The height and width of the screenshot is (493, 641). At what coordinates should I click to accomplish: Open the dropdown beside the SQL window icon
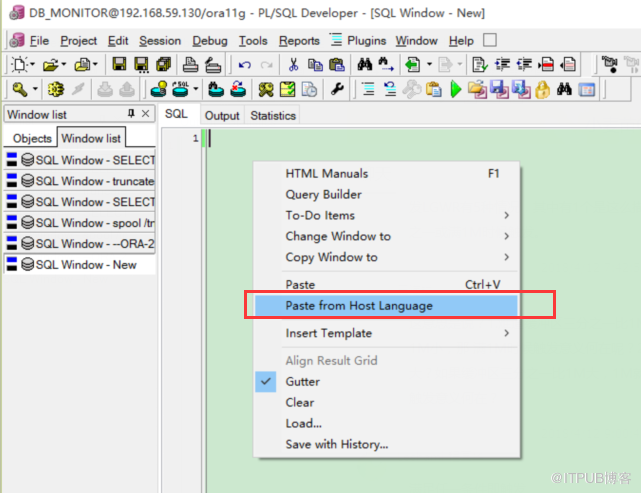pyautogui.click(x=196, y=89)
